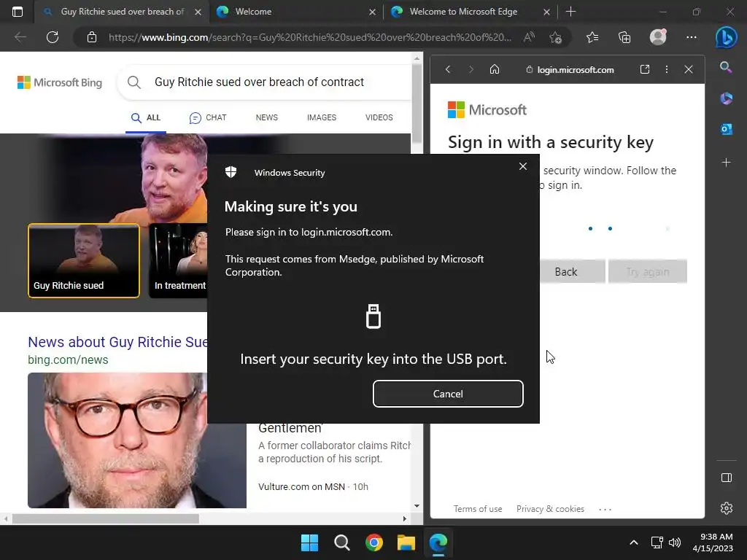
Task: Click Terms of use link
Action: [478, 508]
